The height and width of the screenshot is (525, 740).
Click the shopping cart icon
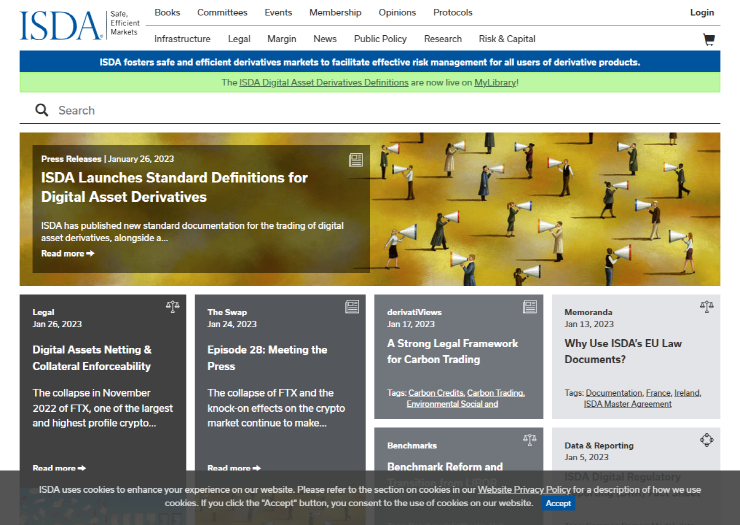[x=709, y=40]
